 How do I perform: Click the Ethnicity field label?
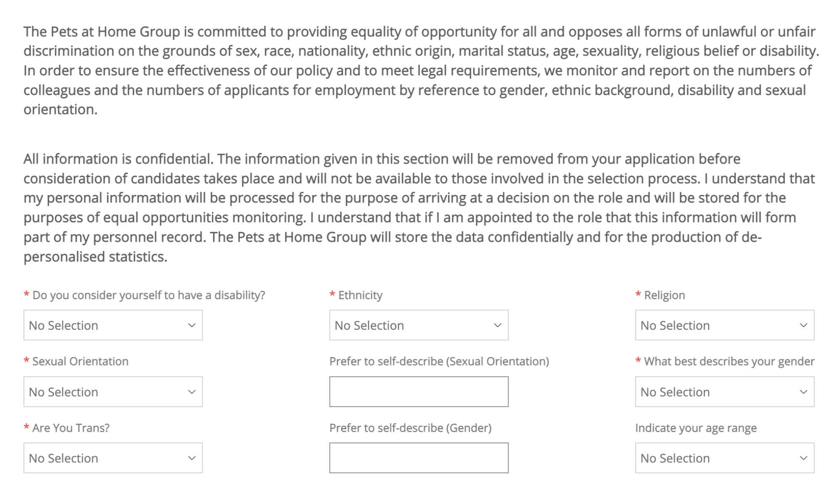pos(360,295)
